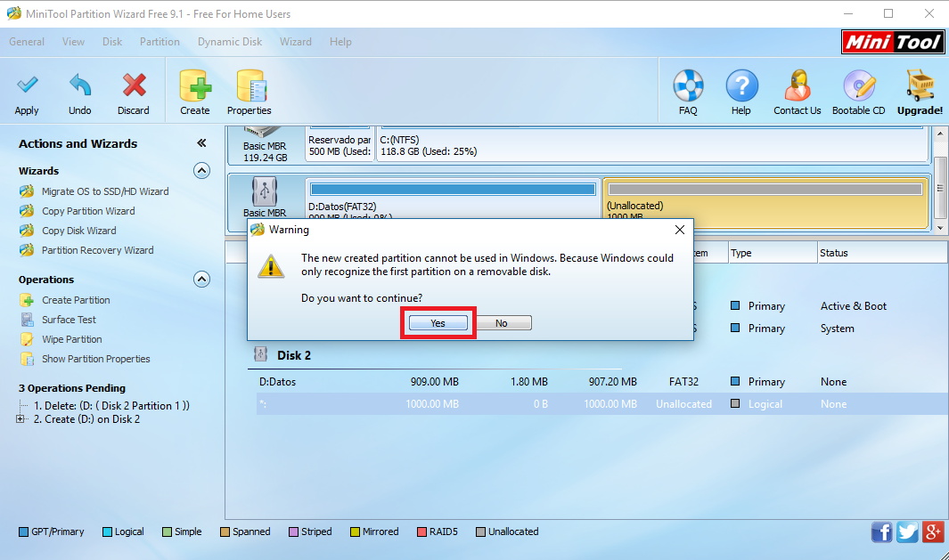The width and height of the screenshot is (949, 560).
Task: Click the Discard red X icon
Action: (134, 85)
